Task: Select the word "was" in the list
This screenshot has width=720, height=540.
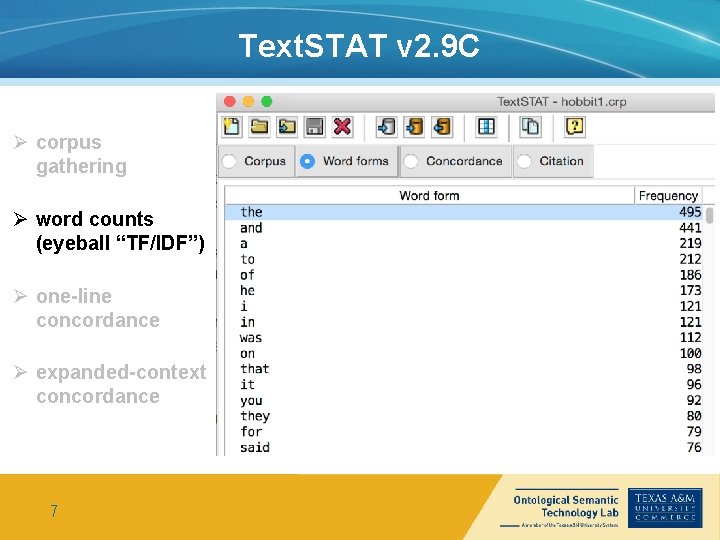Action: (251, 338)
